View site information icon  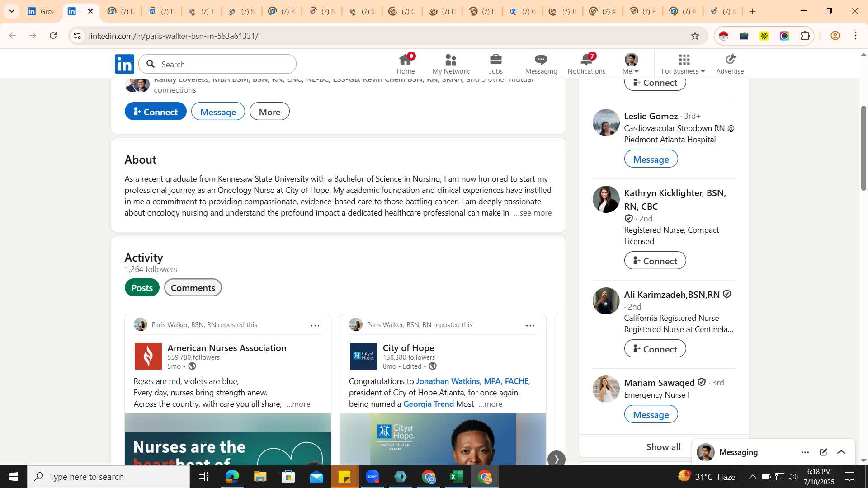coord(77,36)
